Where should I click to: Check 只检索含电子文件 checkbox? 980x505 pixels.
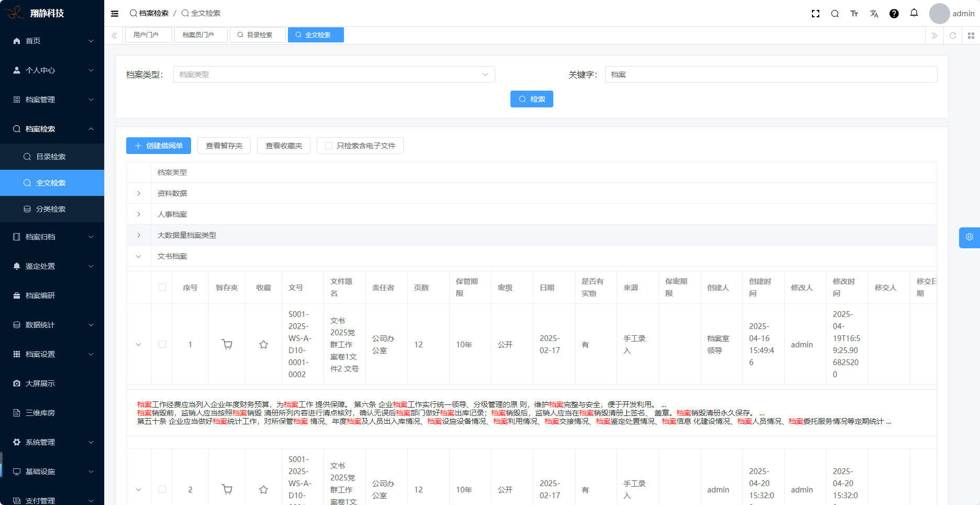point(329,146)
